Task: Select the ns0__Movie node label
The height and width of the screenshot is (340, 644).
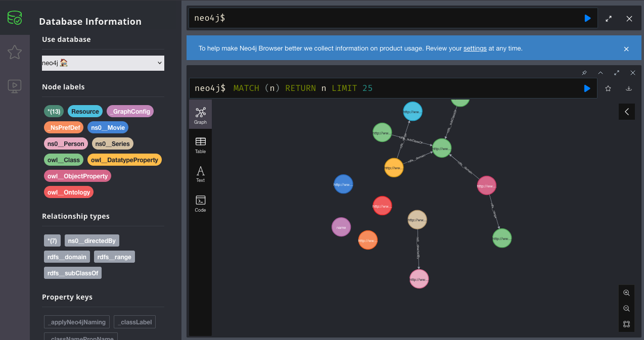Action: [x=108, y=128]
